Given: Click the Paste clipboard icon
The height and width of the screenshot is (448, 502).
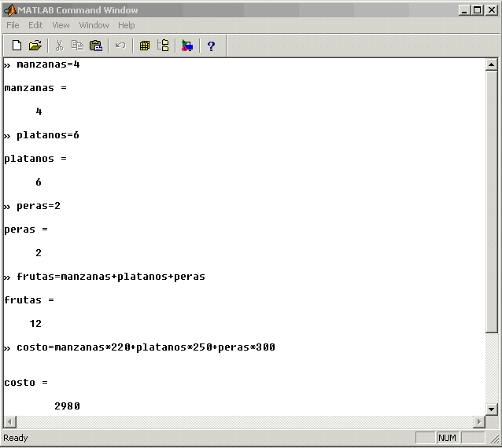Looking at the screenshot, I should click(x=96, y=46).
